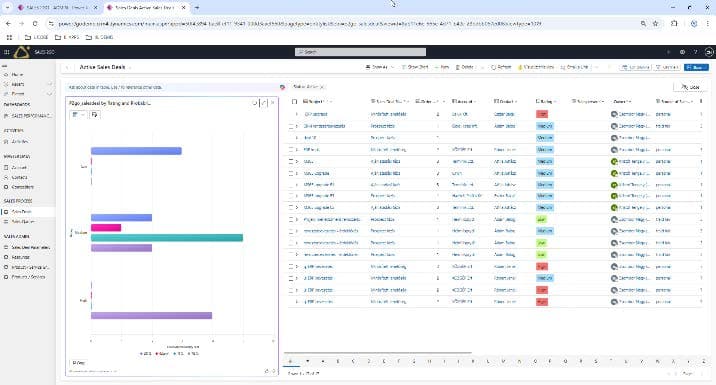Close the chart pane with the X
The height and width of the screenshot is (385, 716).
pos(273,103)
